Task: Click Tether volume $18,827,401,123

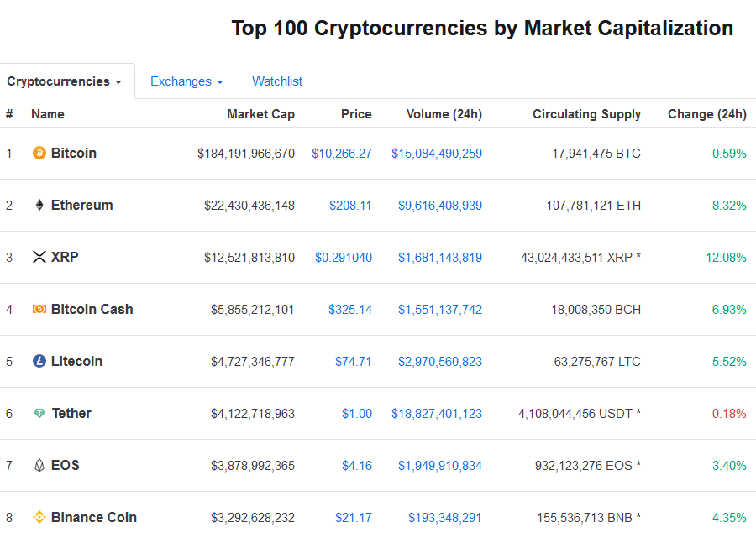Action: tap(437, 414)
